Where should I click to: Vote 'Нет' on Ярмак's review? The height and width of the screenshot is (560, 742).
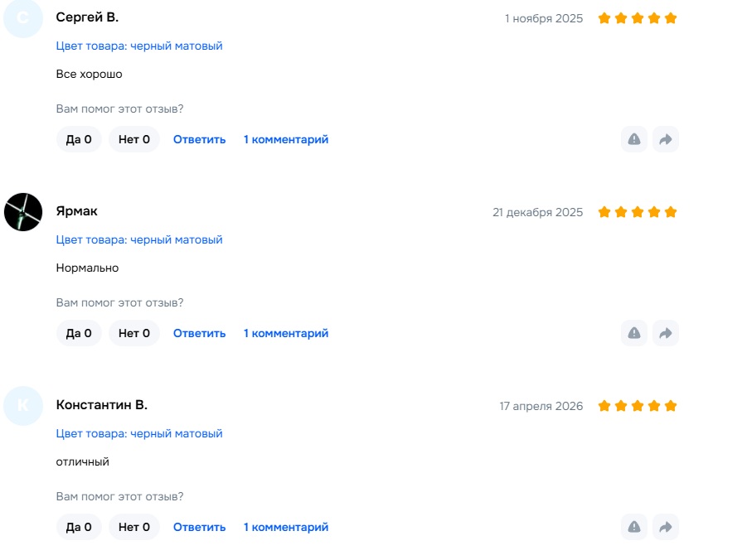(x=134, y=333)
